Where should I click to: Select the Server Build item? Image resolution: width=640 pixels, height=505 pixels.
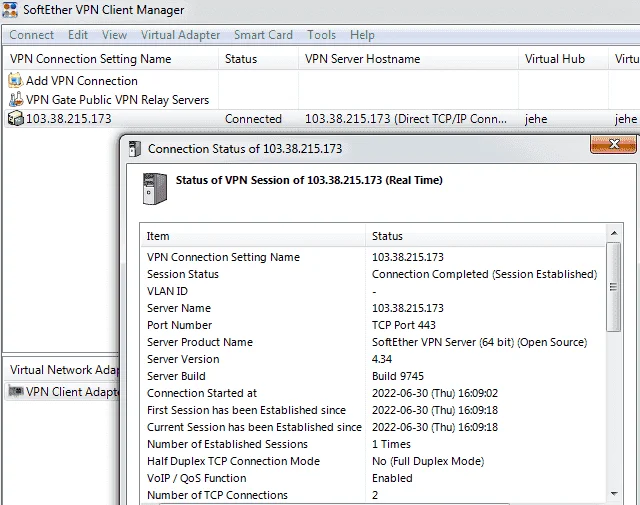176,376
